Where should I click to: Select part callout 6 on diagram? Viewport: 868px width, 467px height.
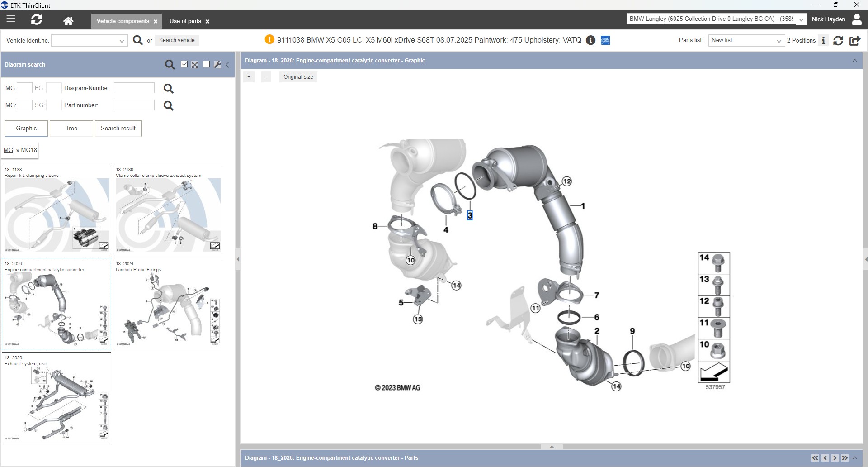(x=597, y=317)
